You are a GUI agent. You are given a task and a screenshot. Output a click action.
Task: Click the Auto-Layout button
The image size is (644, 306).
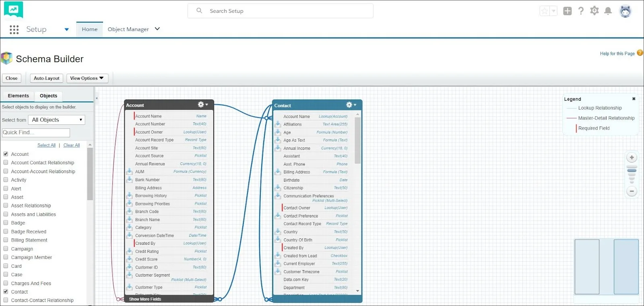(x=47, y=78)
